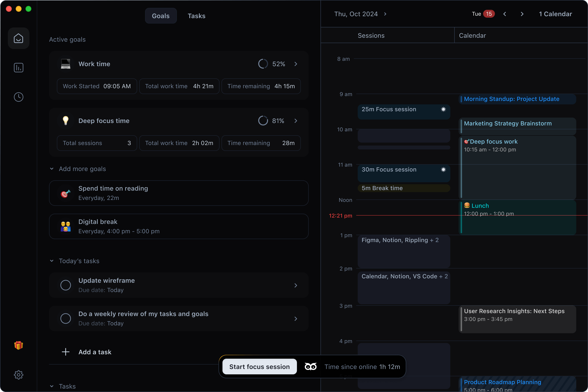The width and height of the screenshot is (588, 392).
Task: Click the owl icon in bottom bar
Action: (x=310, y=367)
